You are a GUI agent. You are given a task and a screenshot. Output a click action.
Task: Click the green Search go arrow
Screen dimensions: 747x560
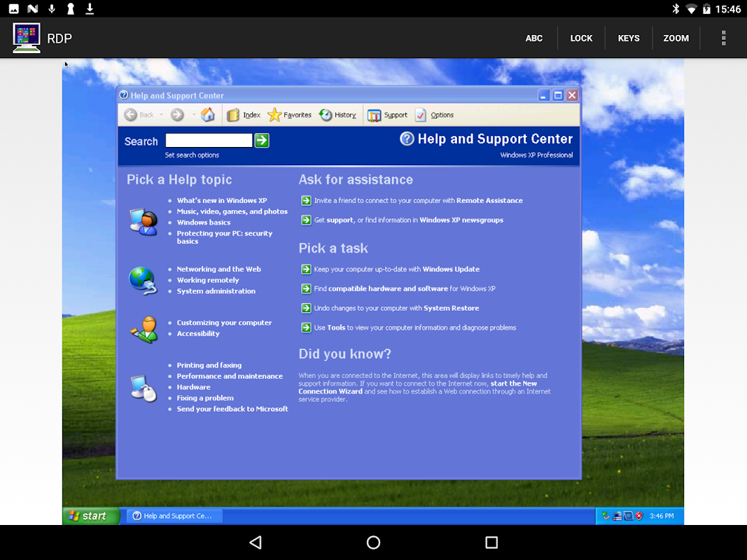coord(262,141)
